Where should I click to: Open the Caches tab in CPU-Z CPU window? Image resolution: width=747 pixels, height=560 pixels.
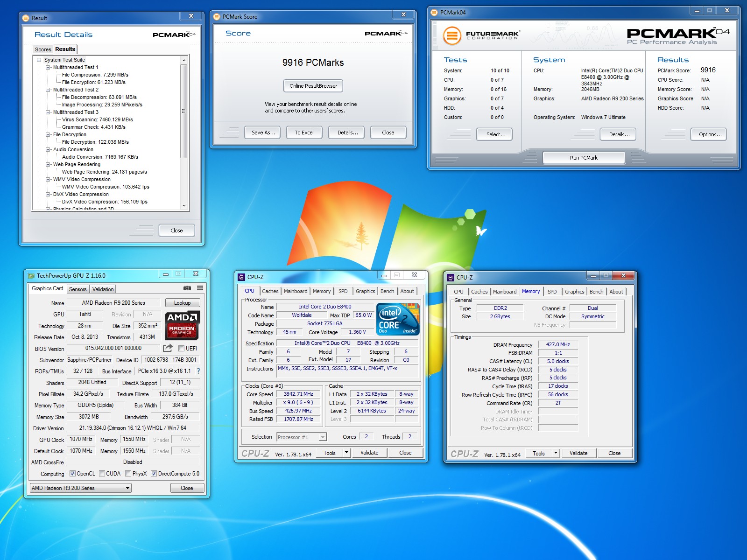(270, 291)
